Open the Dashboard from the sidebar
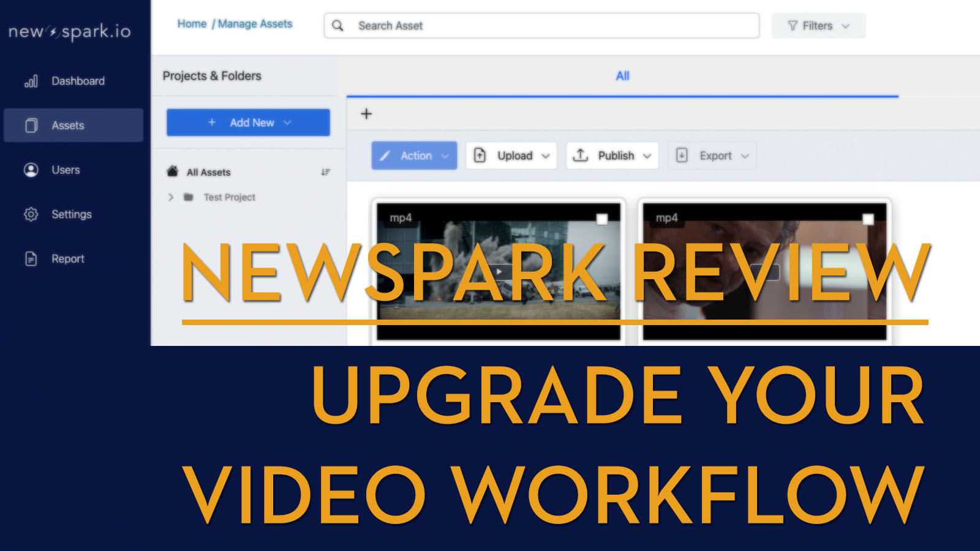 (x=31, y=81)
